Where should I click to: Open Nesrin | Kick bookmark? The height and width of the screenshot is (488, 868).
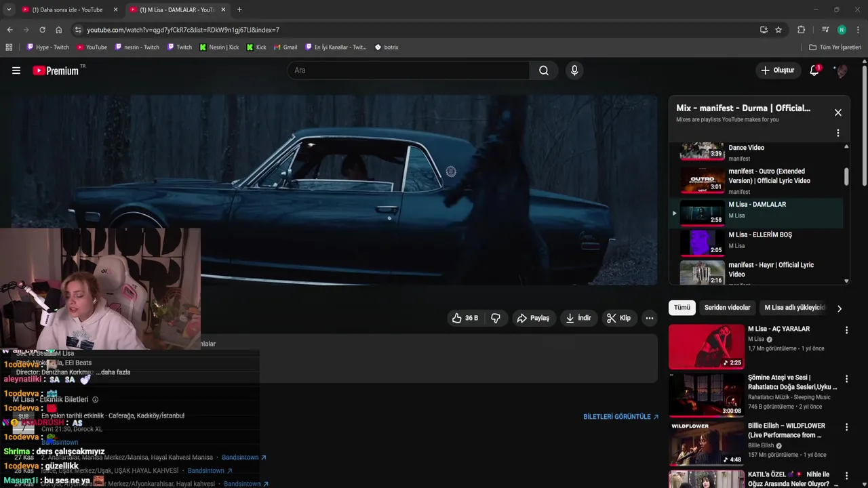[219, 47]
